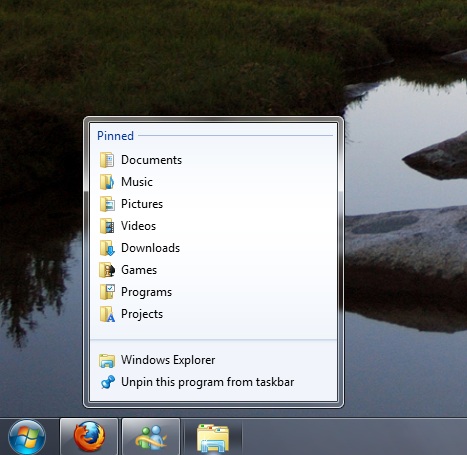Open Windows Live Messenger taskbar icon
The height and width of the screenshot is (455, 467).
point(151,437)
